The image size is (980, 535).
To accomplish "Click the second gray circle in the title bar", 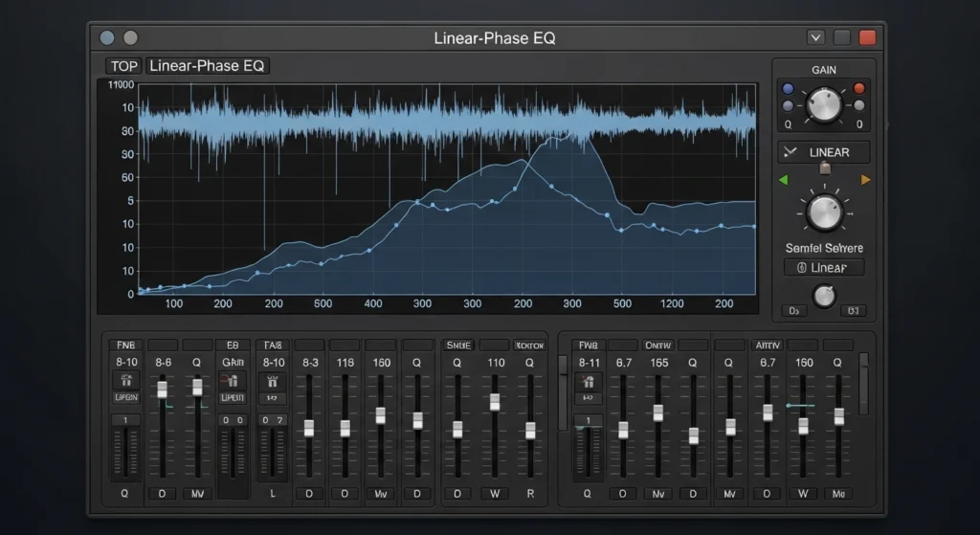I will tap(130, 38).
